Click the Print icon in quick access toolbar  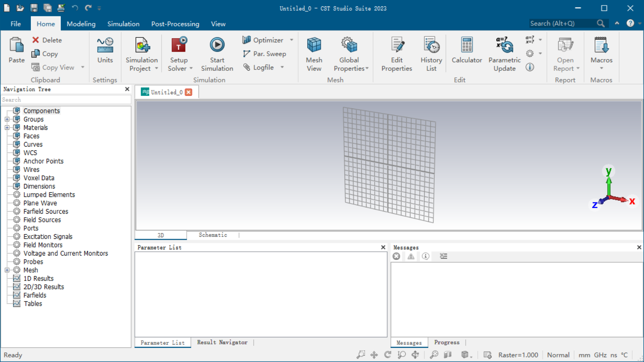(61, 8)
